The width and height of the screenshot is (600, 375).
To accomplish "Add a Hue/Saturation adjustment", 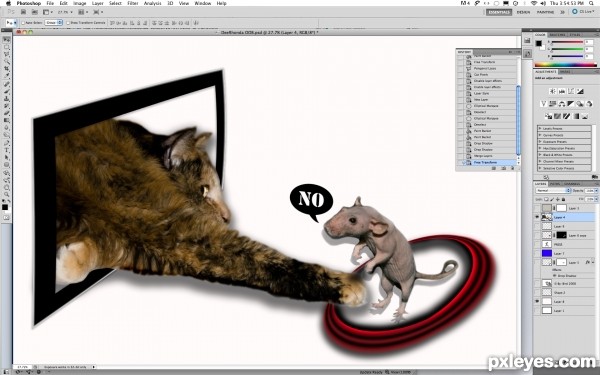I will coord(553,104).
